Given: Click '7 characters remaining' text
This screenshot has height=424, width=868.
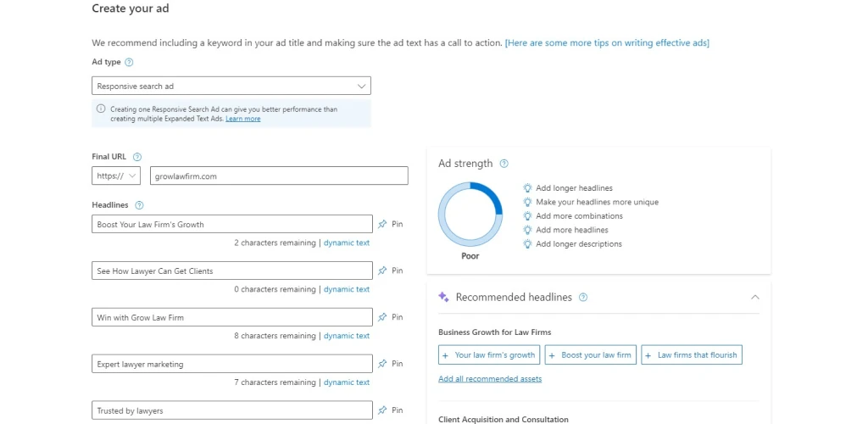Looking at the screenshot, I should pos(275,382).
